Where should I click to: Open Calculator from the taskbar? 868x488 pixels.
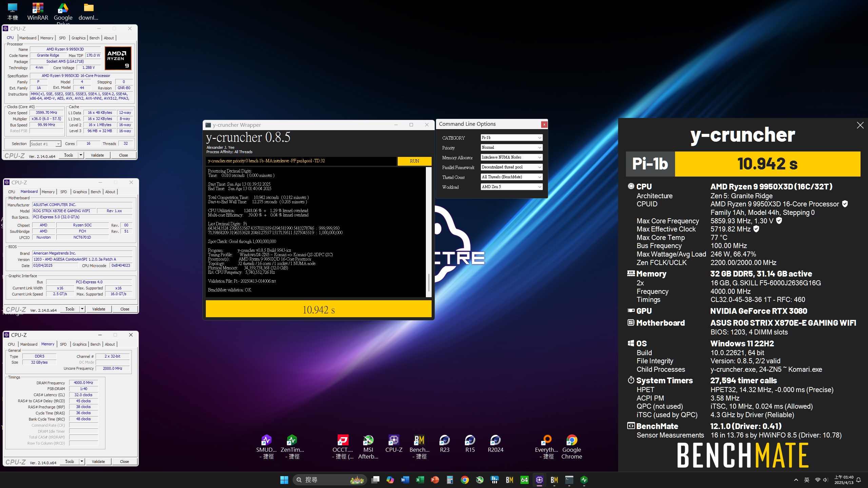450,480
